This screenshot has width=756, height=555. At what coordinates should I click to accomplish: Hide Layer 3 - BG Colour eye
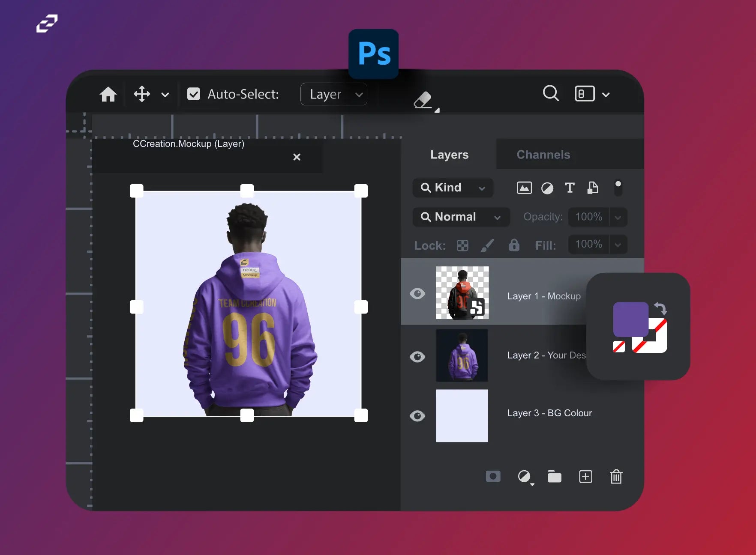pos(417,416)
